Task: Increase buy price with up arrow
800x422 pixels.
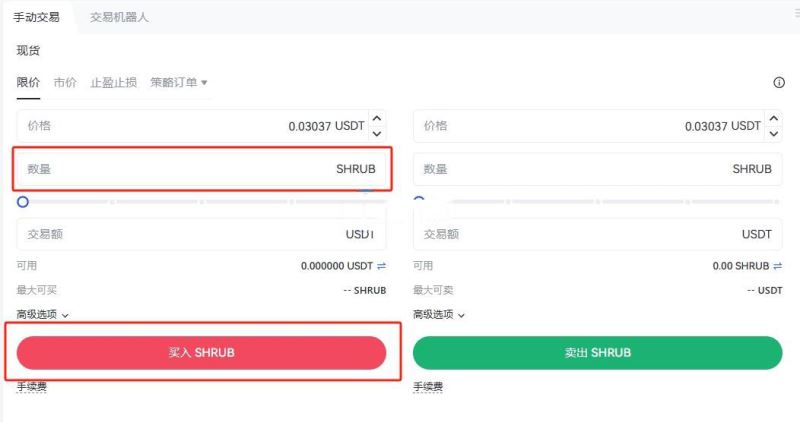Action: pos(377,119)
